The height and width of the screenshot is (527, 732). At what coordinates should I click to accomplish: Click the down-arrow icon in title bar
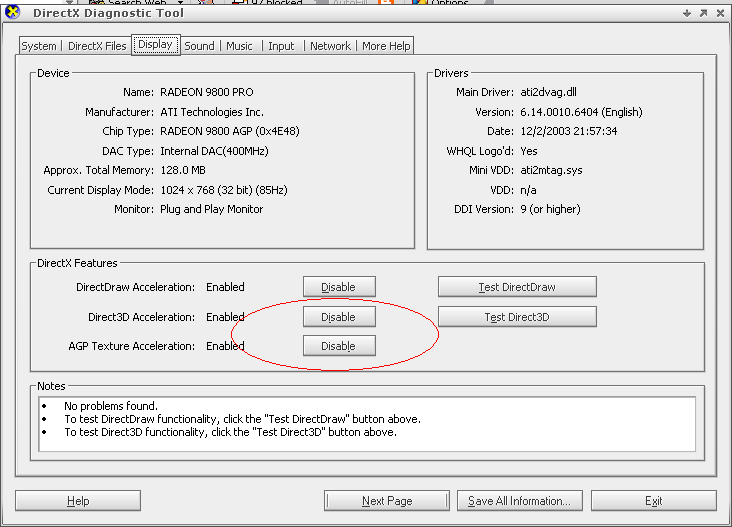tap(687, 14)
